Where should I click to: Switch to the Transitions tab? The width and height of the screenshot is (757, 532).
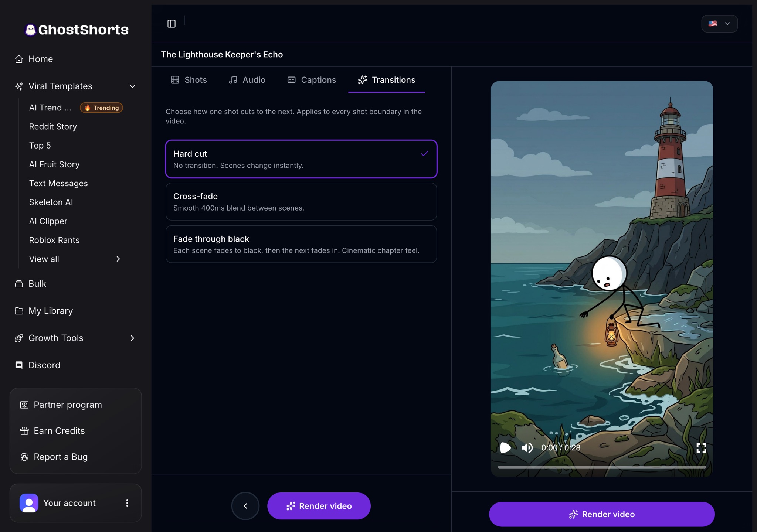point(387,80)
